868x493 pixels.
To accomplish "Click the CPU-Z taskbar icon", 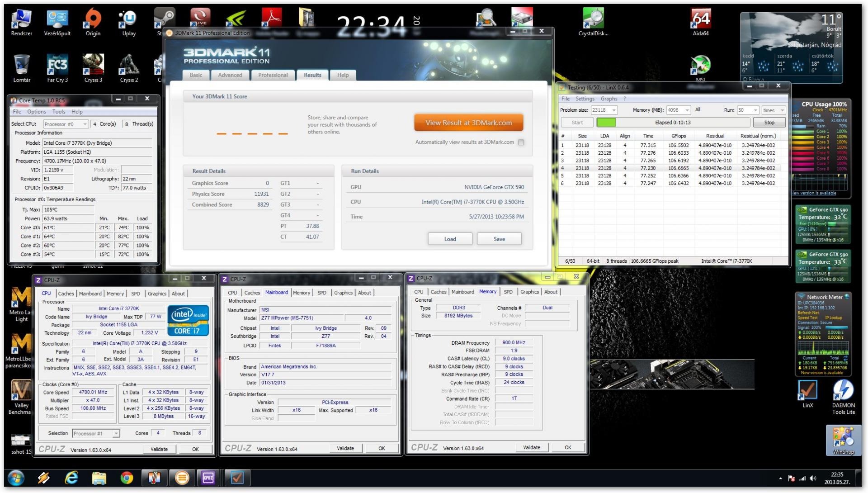I will 208,478.
